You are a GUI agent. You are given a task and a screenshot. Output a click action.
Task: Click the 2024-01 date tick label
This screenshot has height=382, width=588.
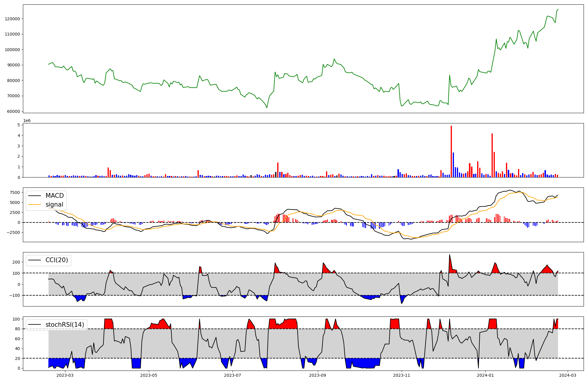coord(485,375)
